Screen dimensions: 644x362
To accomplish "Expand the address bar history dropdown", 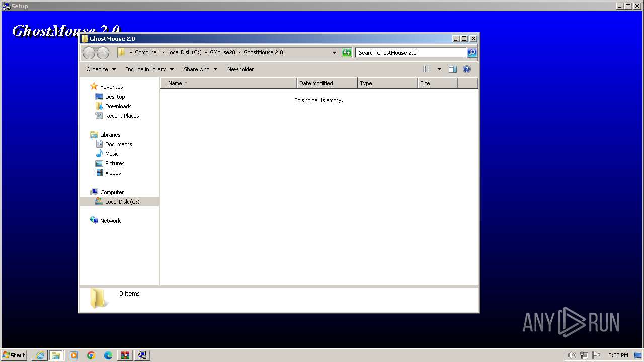I will tap(334, 53).
